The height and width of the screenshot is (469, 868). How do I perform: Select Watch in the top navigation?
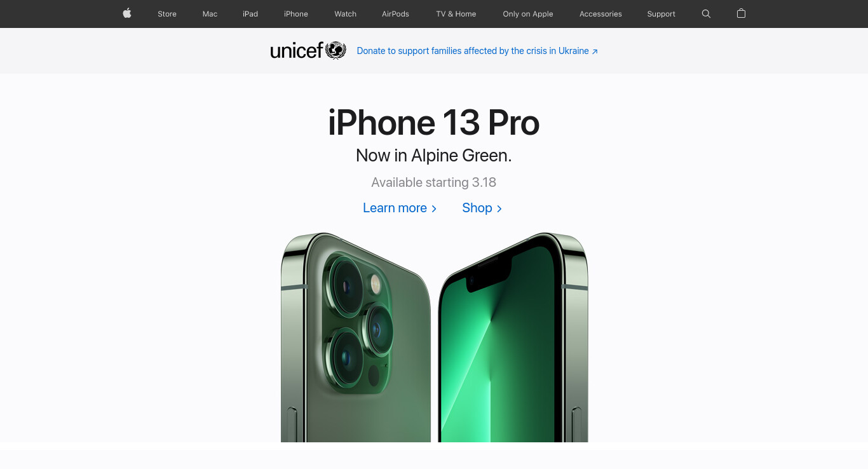coord(346,14)
